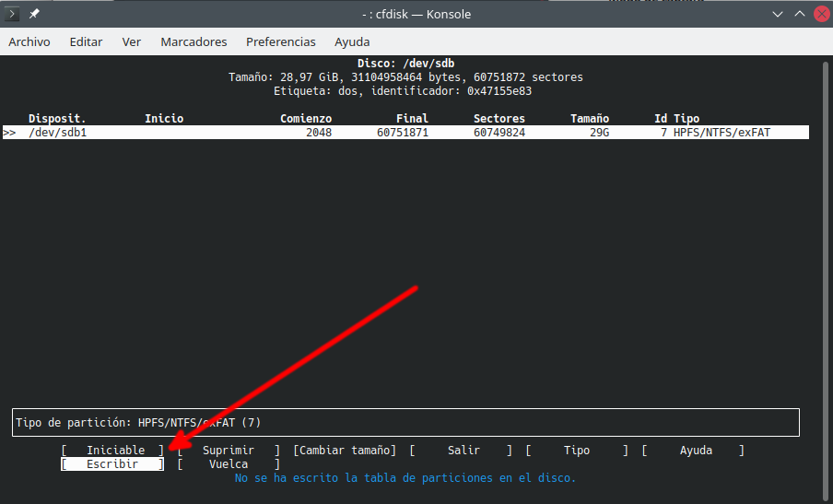Screen dimensions: 833x504
Task: Choose Suprimir to delete the partition
Action: 229,451
